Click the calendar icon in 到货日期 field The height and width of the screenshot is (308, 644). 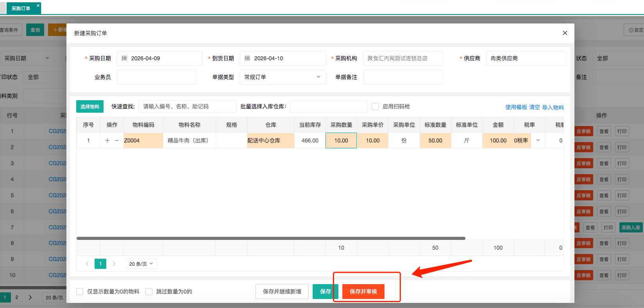tap(247, 58)
